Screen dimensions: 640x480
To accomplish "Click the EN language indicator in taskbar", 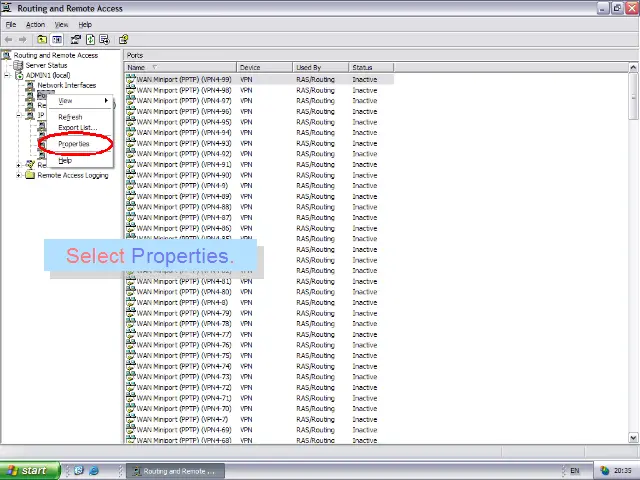I will pos(575,471).
